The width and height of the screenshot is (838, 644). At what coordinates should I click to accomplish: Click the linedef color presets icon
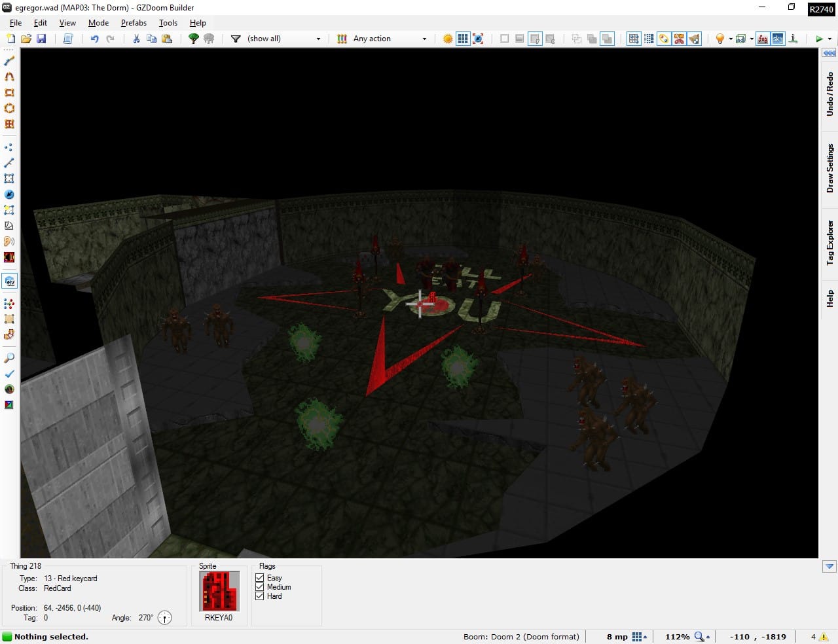click(342, 39)
